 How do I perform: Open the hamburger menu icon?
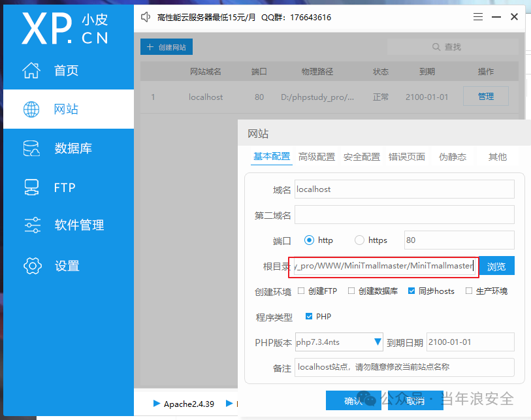pos(478,16)
